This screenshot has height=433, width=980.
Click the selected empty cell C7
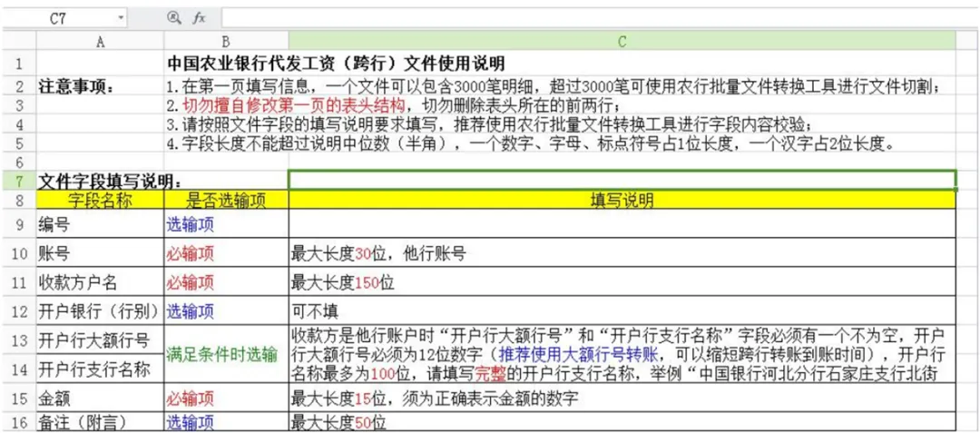click(622, 180)
